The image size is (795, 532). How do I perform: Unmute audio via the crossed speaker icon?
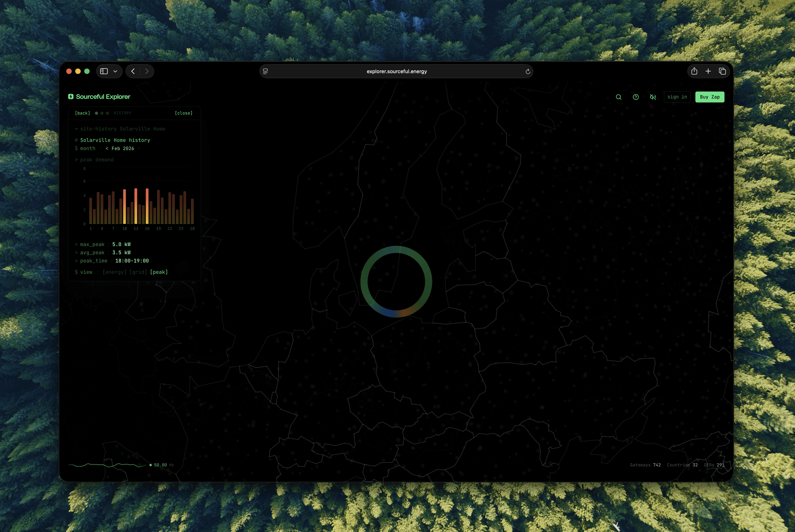pyautogui.click(x=653, y=97)
